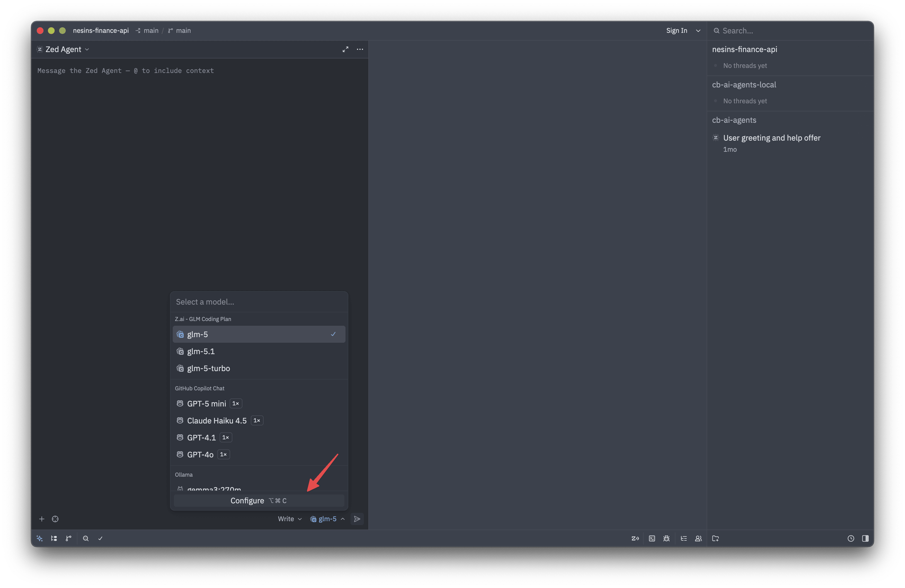
Task: Select the GPT-5 mini model
Action: point(259,403)
